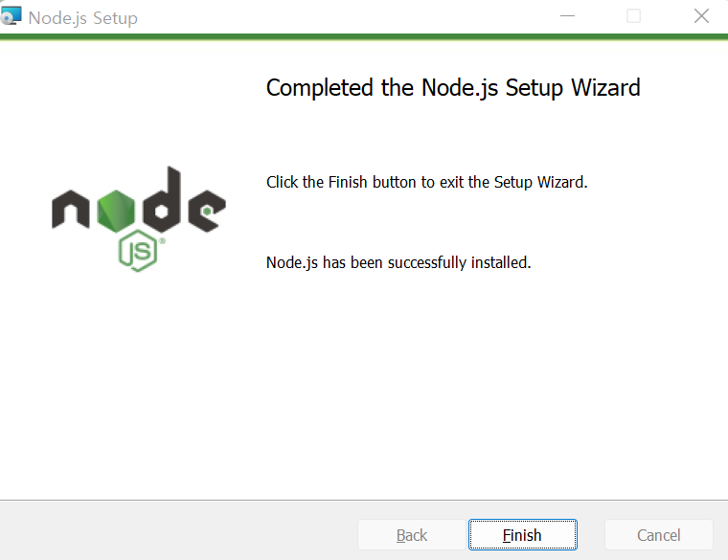Click the green hexagon "o" in Node logo

pyautogui.click(x=116, y=212)
